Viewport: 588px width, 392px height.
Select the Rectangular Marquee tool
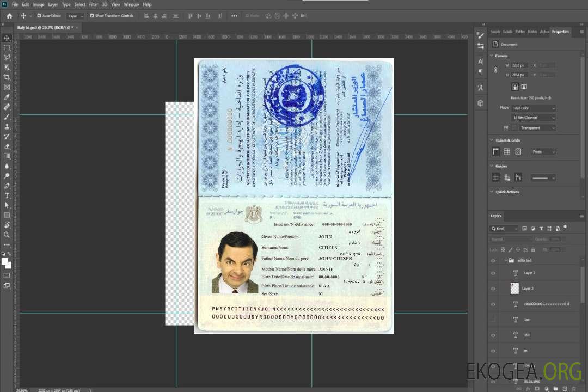(7, 48)
